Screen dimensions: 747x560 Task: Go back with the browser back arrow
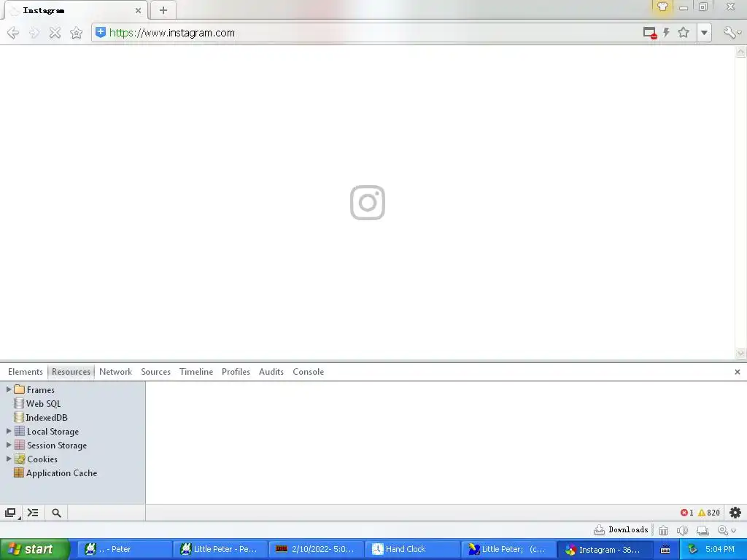pyautogui.click(x=13, y=33)
